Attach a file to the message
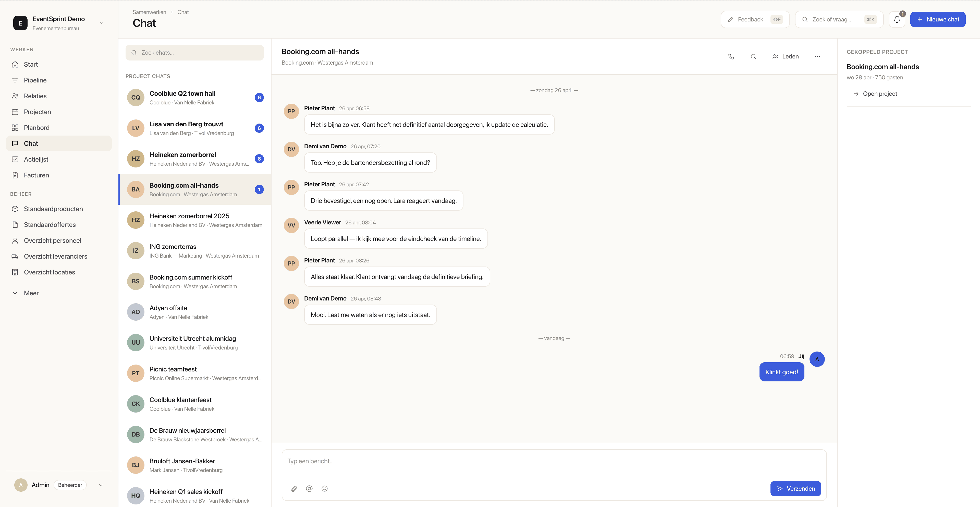 294,489
